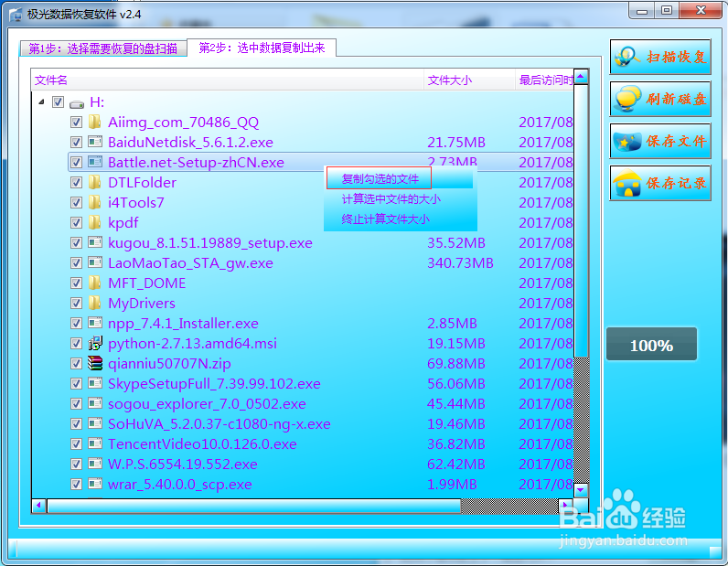The height and width of the screenshot is (566, 728).
Task: Choose 复制勾选的文件 from context menu
Action: 380,179
